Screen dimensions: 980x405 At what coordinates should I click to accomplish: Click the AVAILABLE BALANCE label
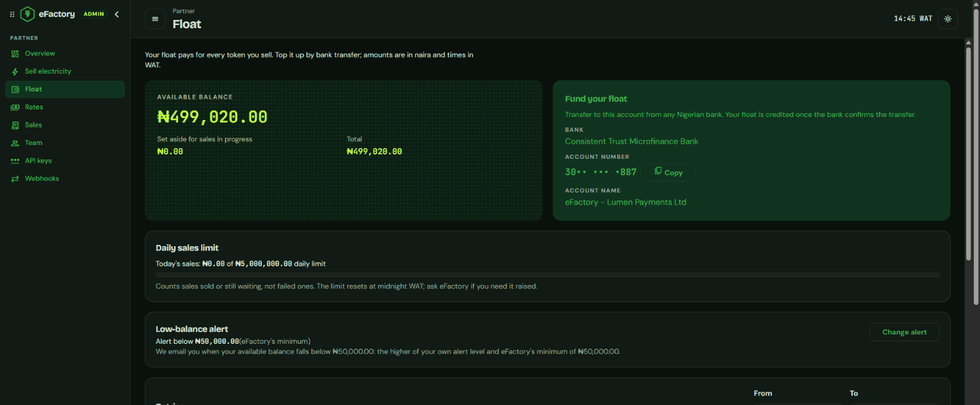[194, 97]
